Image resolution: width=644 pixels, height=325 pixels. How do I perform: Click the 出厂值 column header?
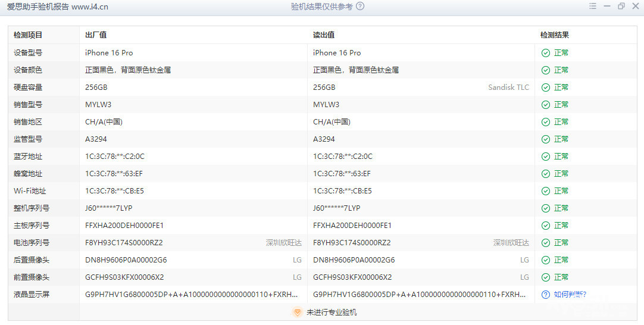[96, 35]
